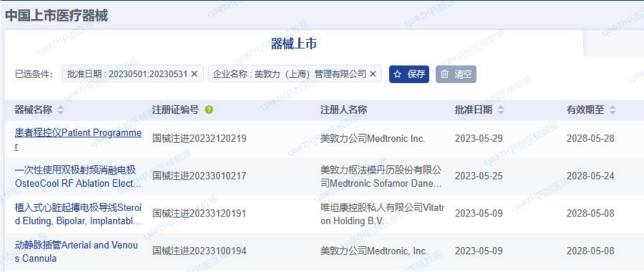Click the 批准日期 : 20230501:20230531 filter tag
This screenshot has width=644, height=272.
point(132,75)
